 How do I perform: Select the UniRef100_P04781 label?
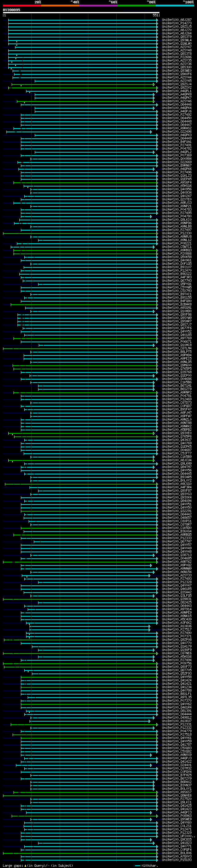[177, 396]
